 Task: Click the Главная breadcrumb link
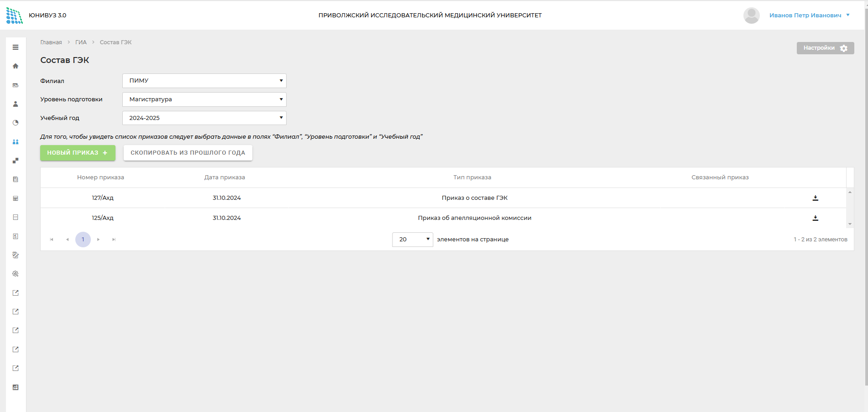pyautogui.click(x=51, y=42)
